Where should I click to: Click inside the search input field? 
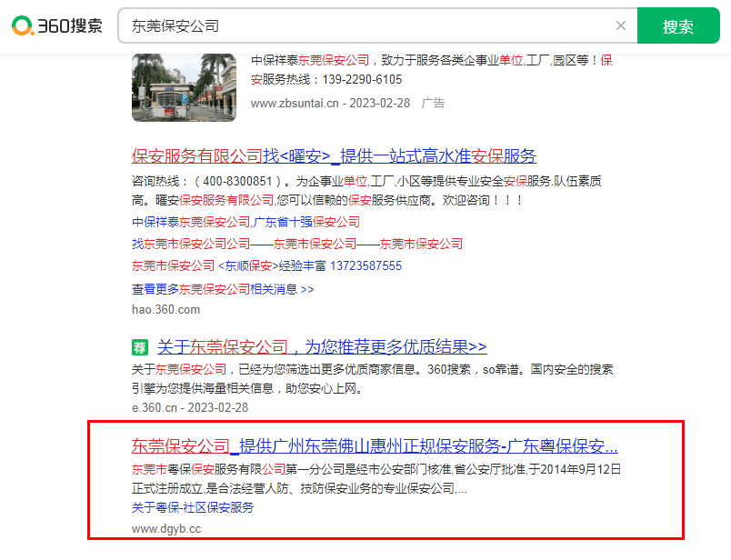(364, 25)
